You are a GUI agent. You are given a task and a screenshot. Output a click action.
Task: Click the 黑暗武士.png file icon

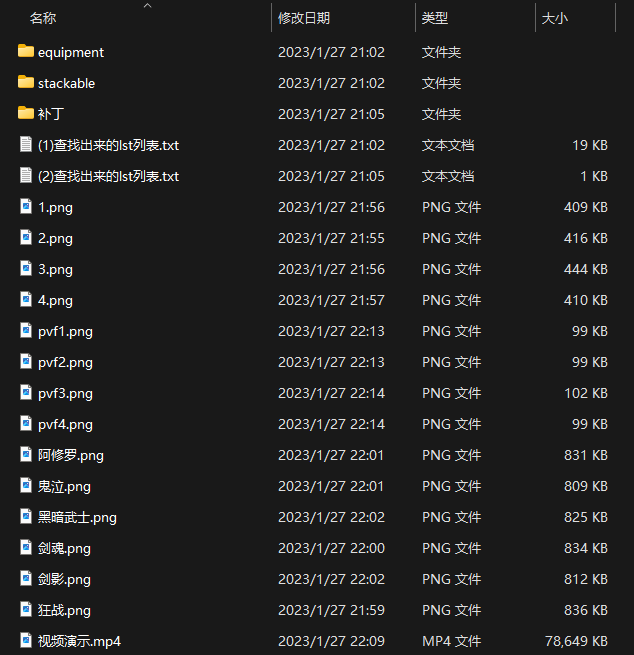click(26, 516)
